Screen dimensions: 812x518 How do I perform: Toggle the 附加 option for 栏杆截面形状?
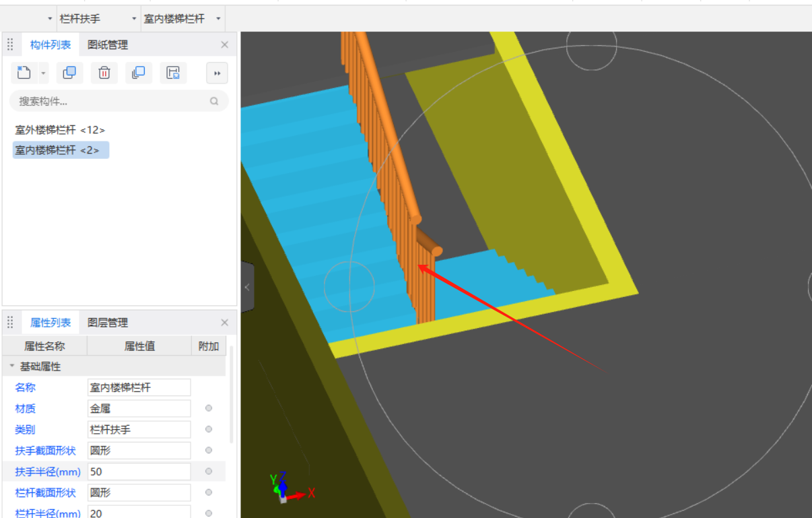pos(209,492)
